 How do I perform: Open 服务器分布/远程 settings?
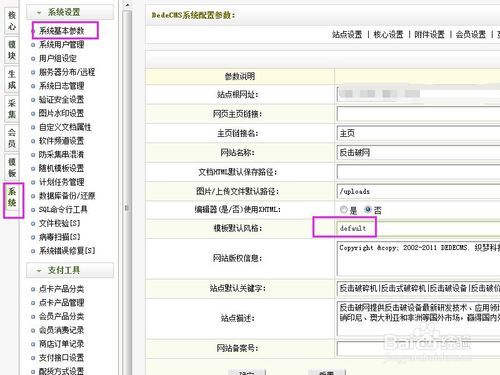[x=67, y=72]
